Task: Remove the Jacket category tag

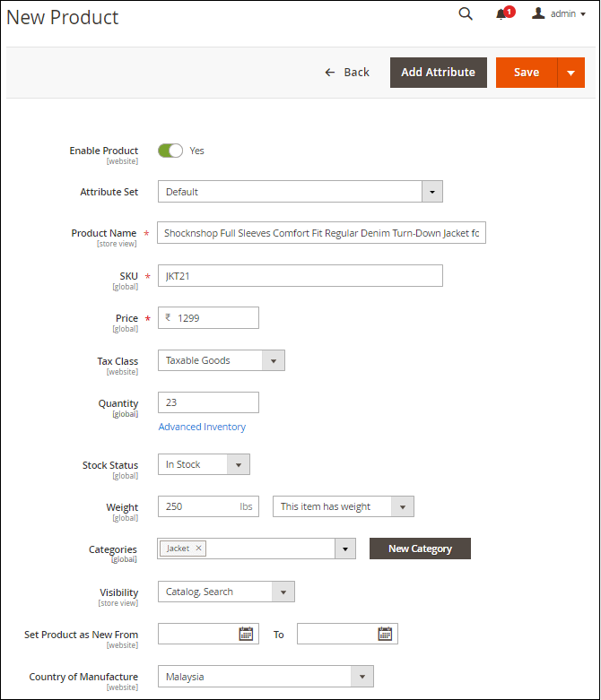Action: [x=198, y=549]
